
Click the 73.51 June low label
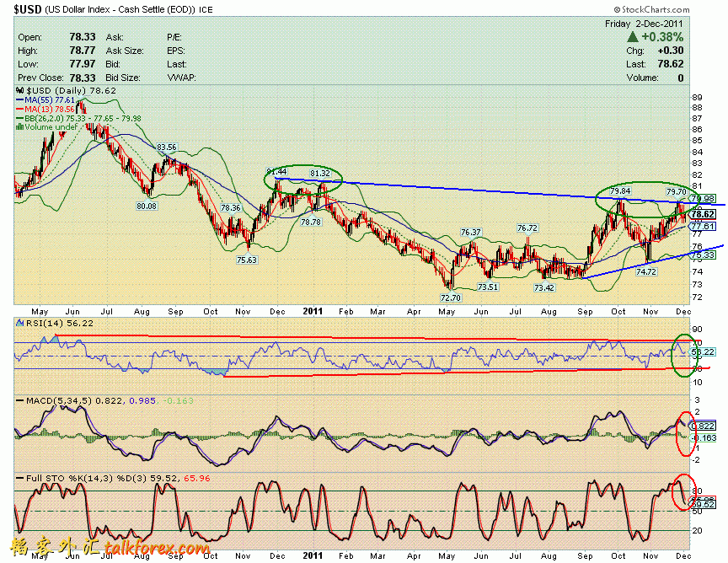[x=488, y=287]
